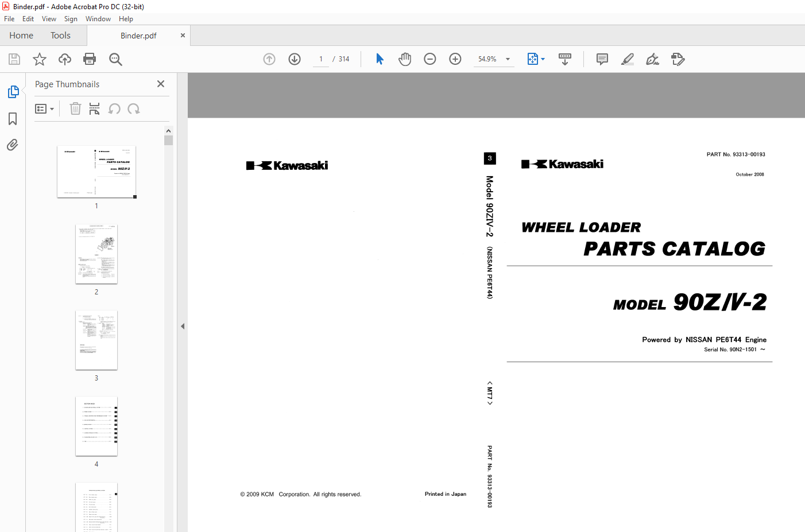Viewport: 805px width, 532px height.
Task: Open the File menu
Action: [x=9, y=19]
